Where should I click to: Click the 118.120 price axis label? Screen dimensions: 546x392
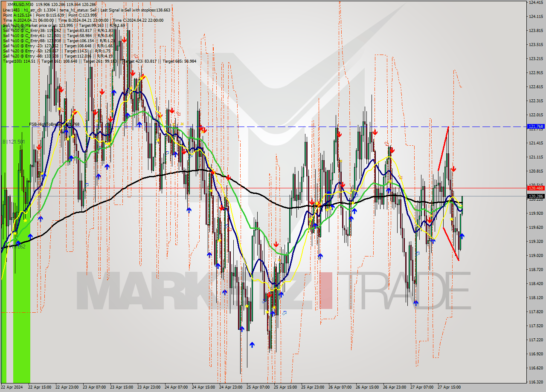tap(536, 298)
